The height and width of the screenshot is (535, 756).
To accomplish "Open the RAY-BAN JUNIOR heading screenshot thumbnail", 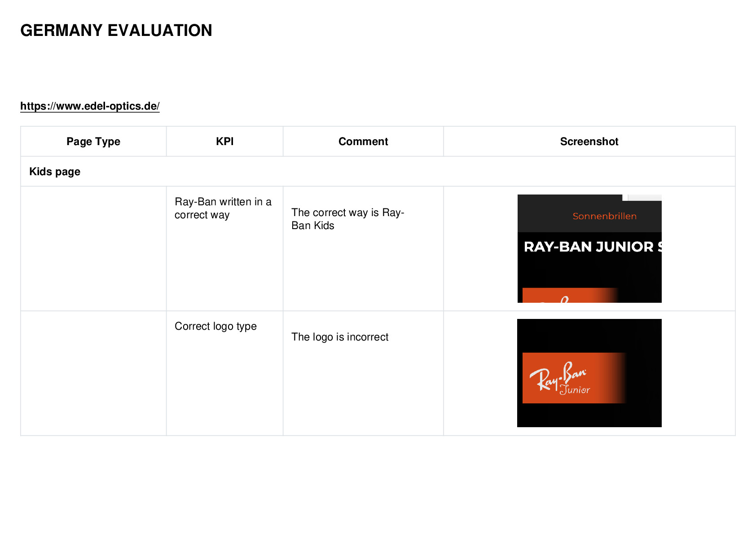I will click(x=589, y=248).
